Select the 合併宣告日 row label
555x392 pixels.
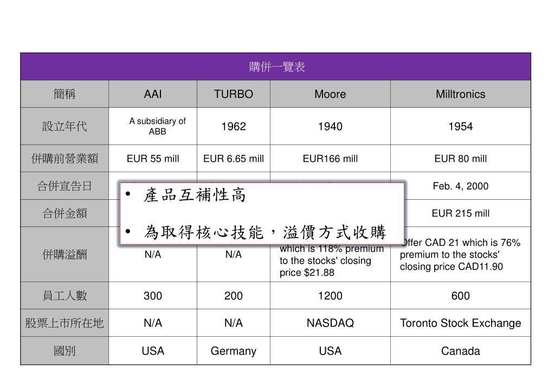(64, 186)
